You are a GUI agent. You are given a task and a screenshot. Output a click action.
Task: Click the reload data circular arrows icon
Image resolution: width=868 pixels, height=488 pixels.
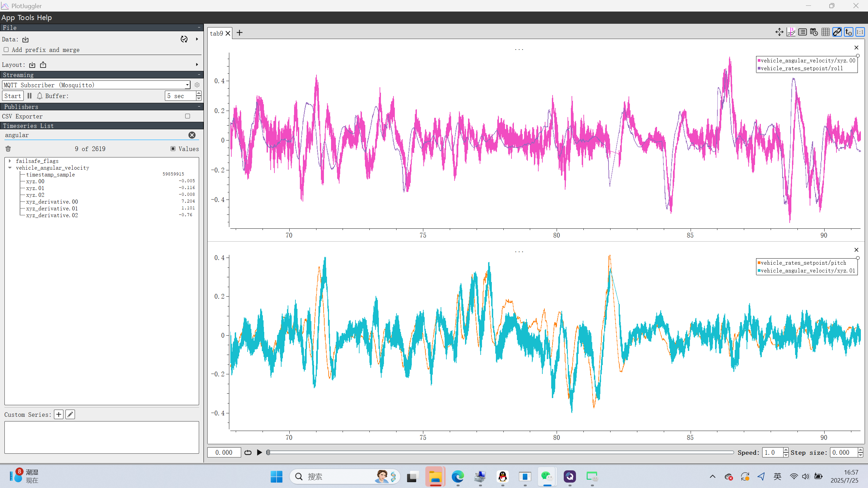pyautogui.click(x=184, y=39)
